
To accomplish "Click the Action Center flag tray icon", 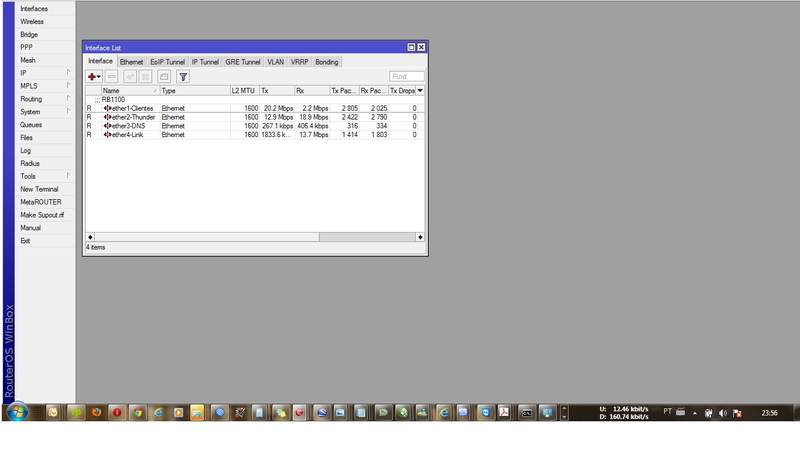I will point(737,413).
